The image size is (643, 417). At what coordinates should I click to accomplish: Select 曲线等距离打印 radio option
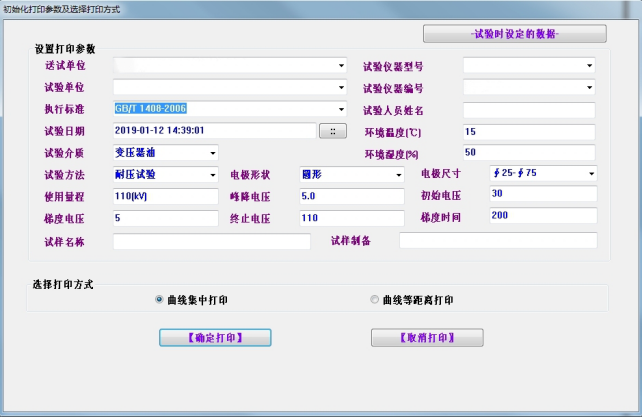point(375,299)
